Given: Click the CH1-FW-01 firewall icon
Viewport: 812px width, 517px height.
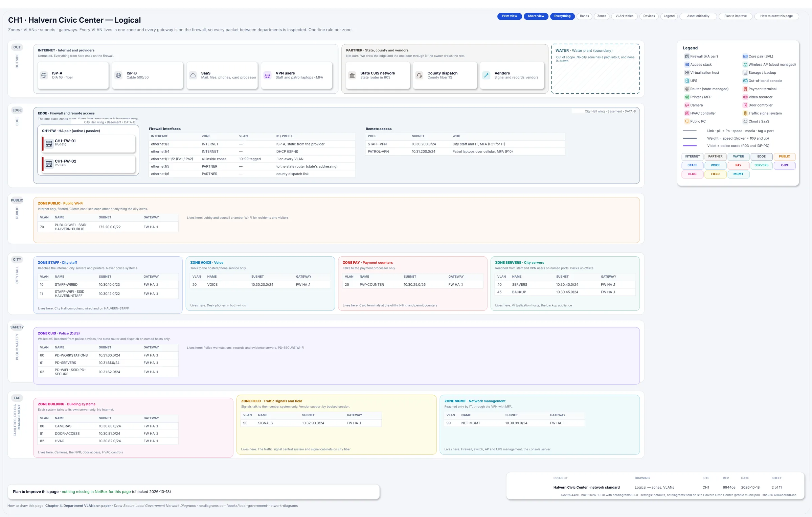Looking at the screenshot, I should [x=49, y=144].
